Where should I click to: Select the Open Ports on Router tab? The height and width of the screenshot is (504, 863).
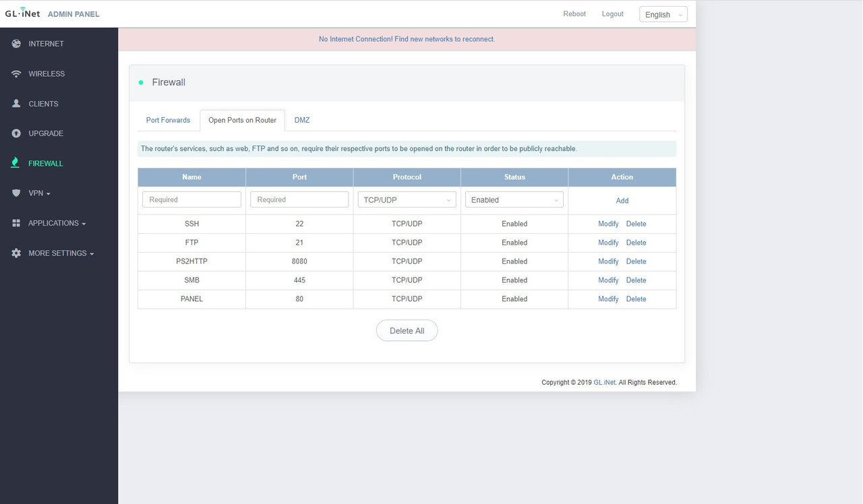[242, 120]
